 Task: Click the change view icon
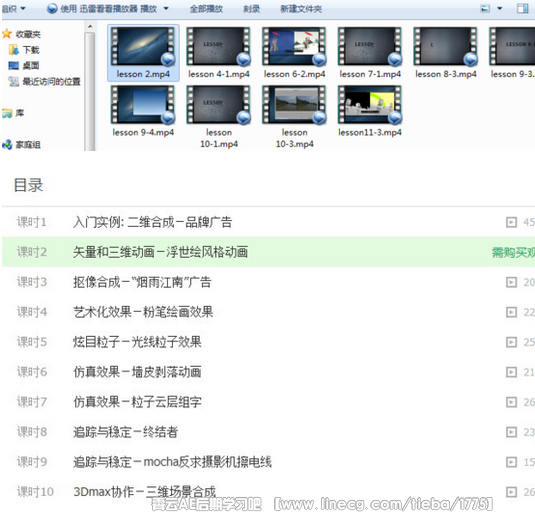click(485, 9)
